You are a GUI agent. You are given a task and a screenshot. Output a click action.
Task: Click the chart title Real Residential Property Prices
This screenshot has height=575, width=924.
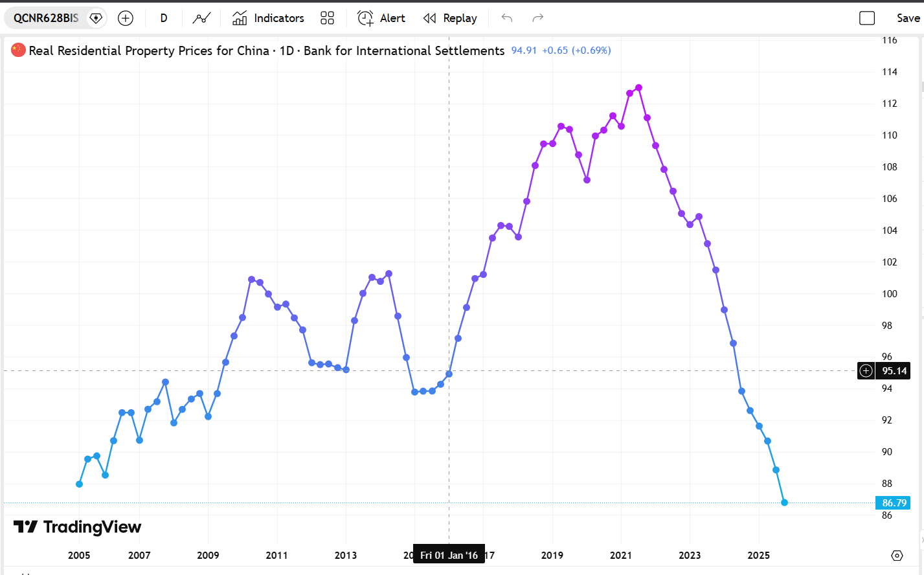[x=149, y=51]
